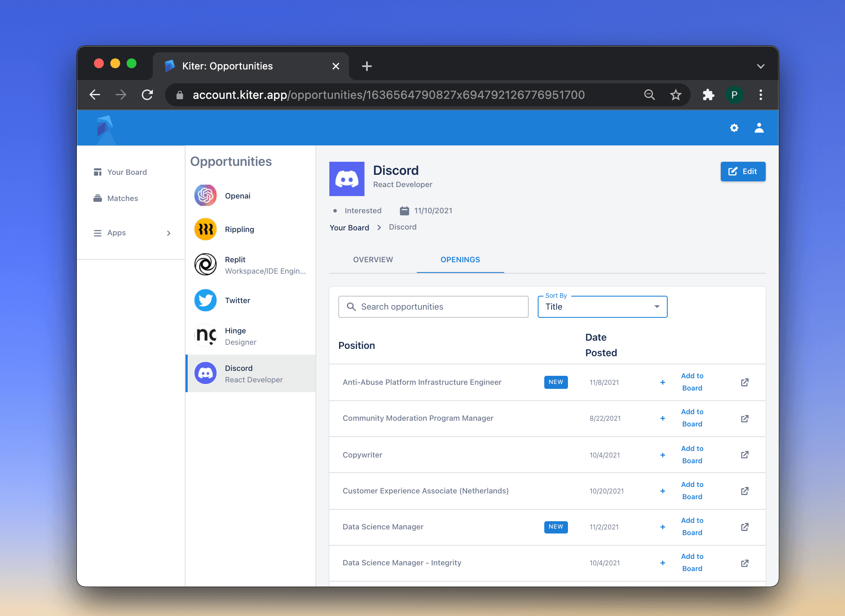The height and width of the screenshot is (616, 845).
Task: Select the Kiter: Opportunities browser tab
Action: tap(250, 66)
